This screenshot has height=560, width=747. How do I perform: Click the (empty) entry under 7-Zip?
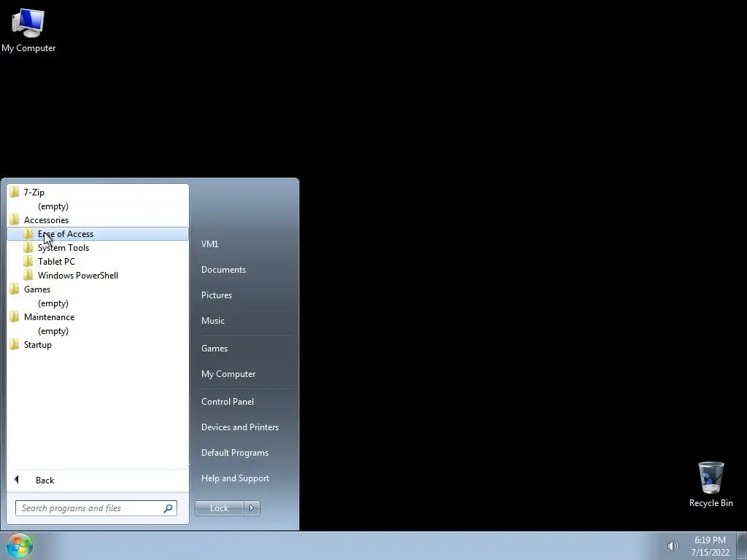coord(53,206)
